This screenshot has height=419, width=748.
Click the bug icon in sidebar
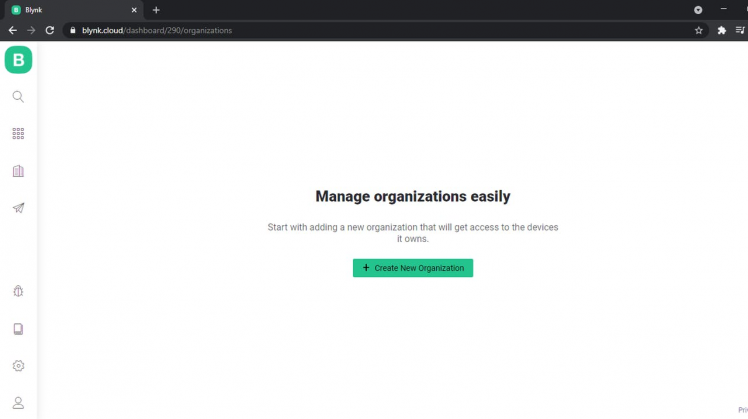pyautogui.click(x=18, y=291)
